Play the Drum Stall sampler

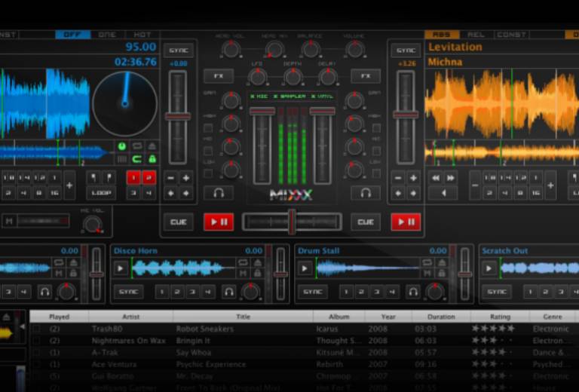[x=305, y=268]
